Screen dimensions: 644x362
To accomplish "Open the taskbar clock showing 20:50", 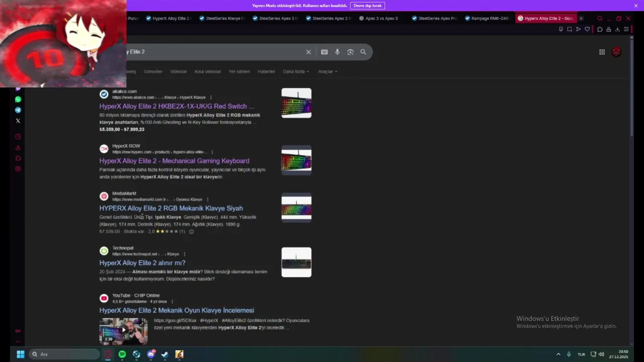I will [x=619, y=354].
